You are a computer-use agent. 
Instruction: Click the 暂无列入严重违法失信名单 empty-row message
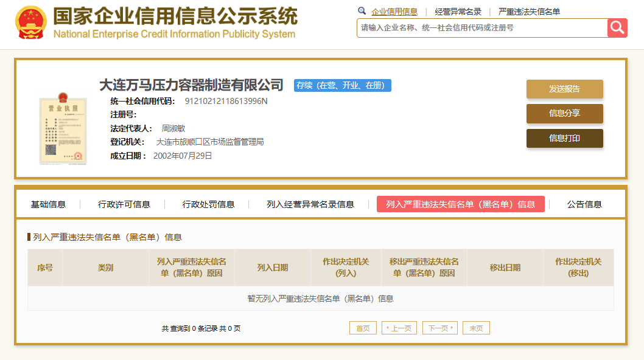point(320,299)
